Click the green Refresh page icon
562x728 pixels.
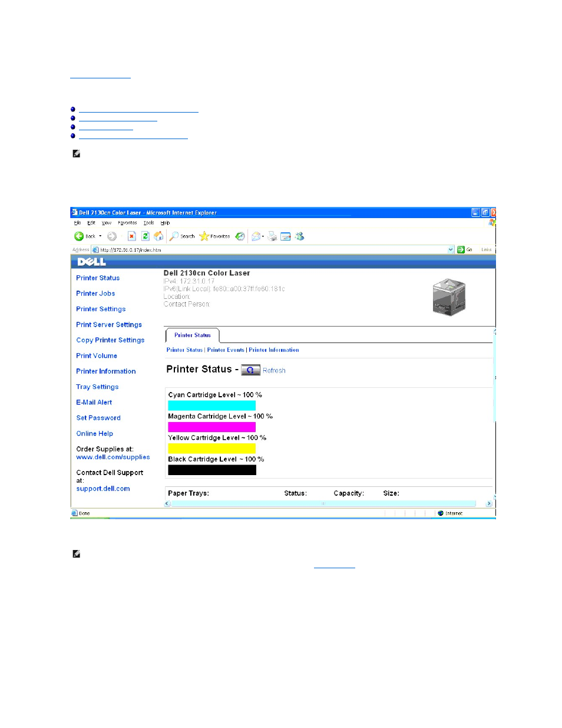pyautogui.click(x=145, y=236)
